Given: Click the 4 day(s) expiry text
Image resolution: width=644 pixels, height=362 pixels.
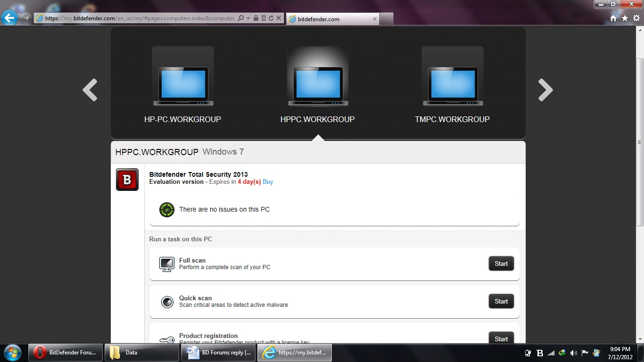Looking at the screenshot, I should coord(249,182).
